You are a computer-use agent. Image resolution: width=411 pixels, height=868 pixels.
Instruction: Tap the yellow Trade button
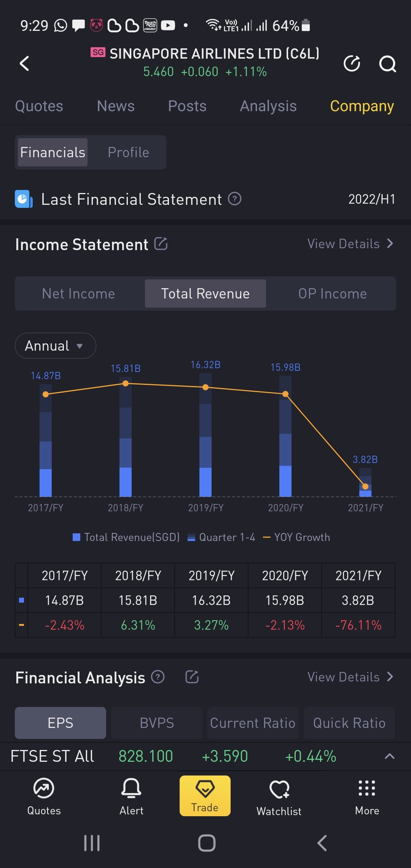205,796
